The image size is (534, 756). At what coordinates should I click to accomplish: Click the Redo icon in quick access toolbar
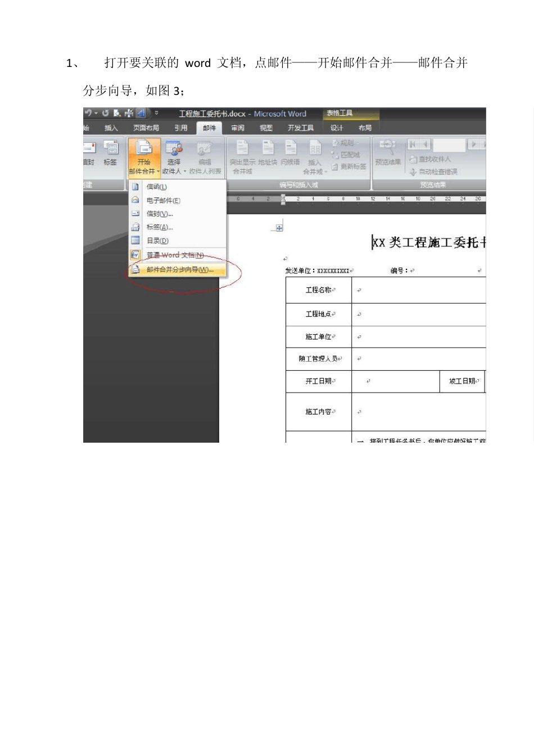pos(105,113)
